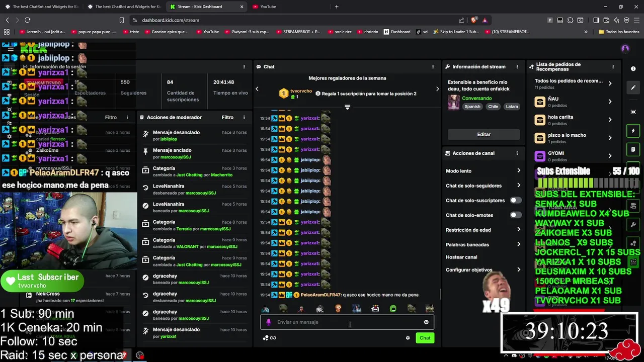Open Información del stream panel options menu
This screenshot has width=644, height=362.
point(517,66)
